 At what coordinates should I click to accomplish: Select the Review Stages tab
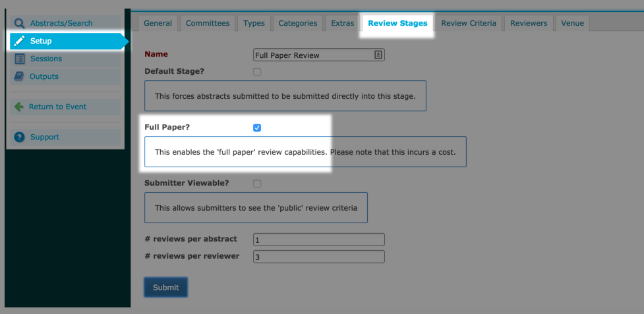point(397,23)
